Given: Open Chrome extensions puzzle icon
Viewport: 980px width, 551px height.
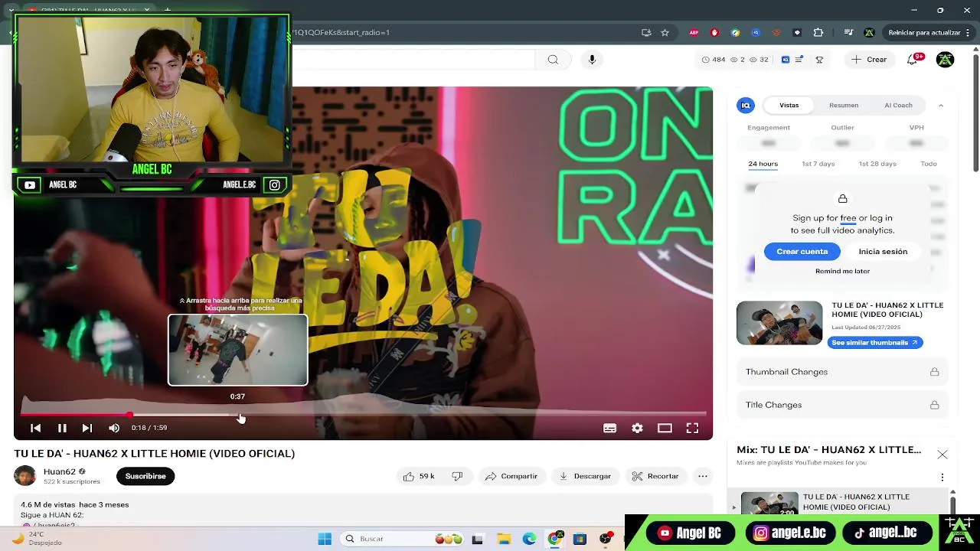Looking at the screenshot, I should (x=818, y=33).
